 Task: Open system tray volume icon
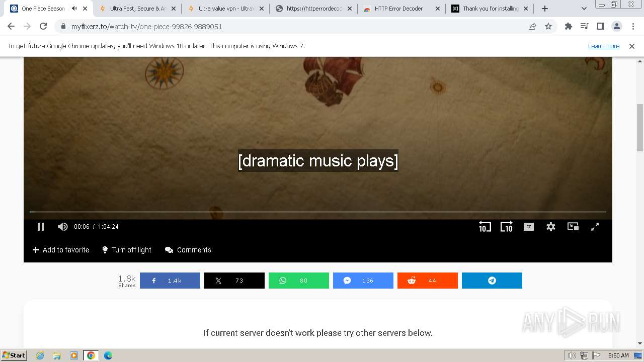pos(572,355)
